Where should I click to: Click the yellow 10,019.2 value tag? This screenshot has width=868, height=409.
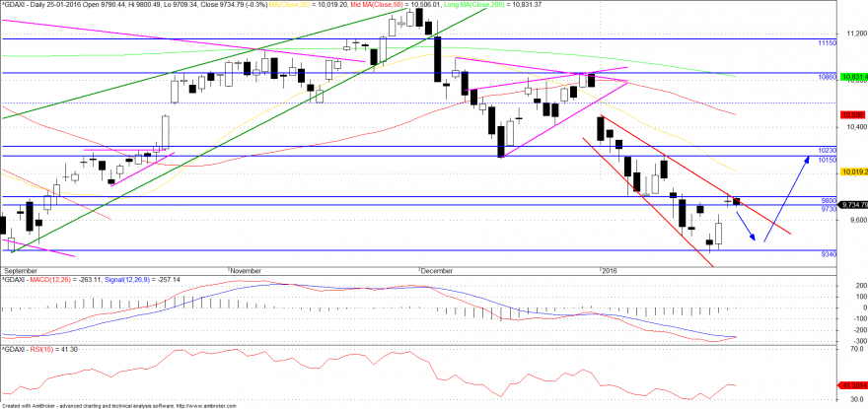pyautogui.click(x=853, y=172)
